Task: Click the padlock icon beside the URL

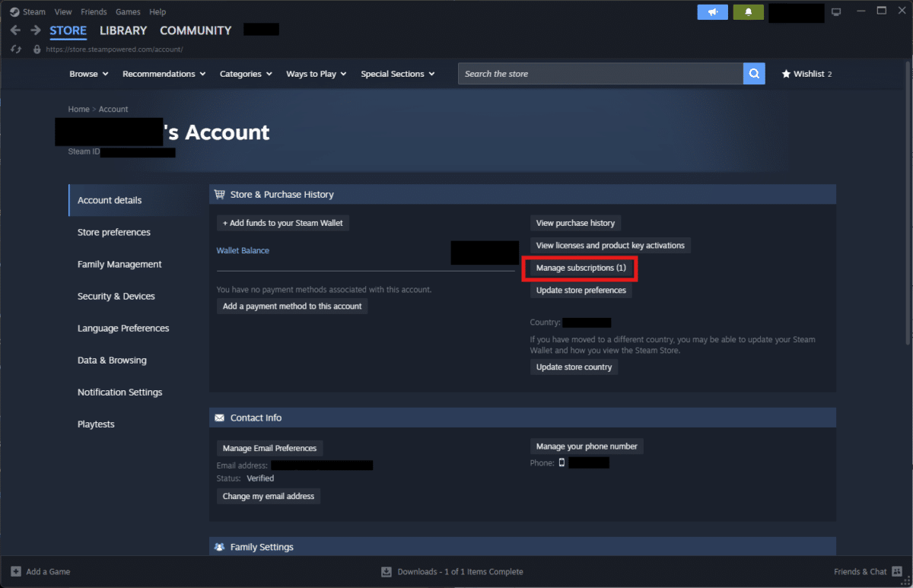Action: 37,49
